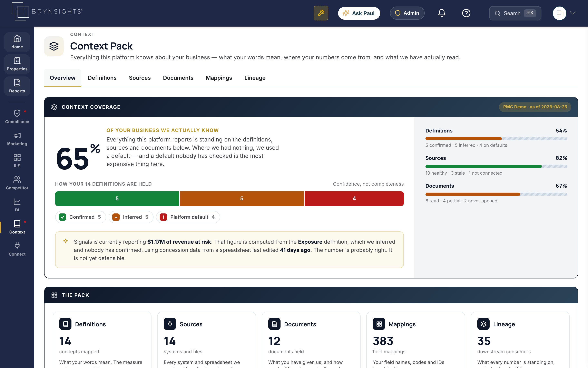Open the notifications bell
The image size is (588, 368).
click(442, 13)
